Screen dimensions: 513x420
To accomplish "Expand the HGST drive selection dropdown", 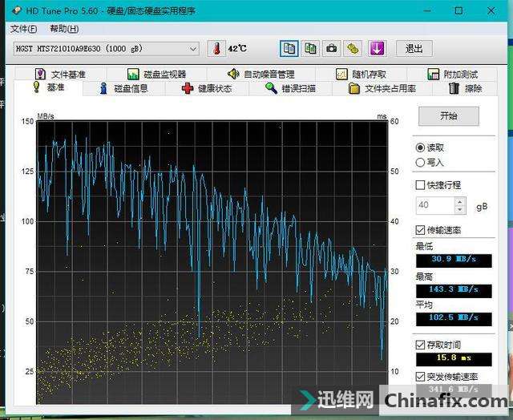I will click(192, 49).
